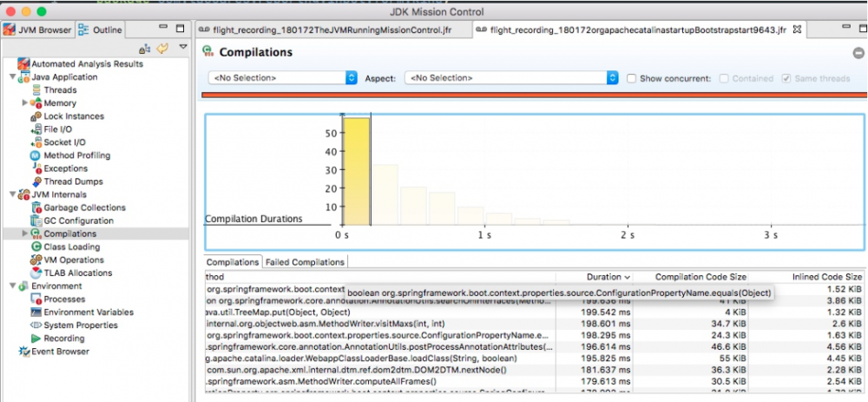The image size is (868, 402).
Task: Collapse the Java Application tree node
Action: (x=13, y=77)
